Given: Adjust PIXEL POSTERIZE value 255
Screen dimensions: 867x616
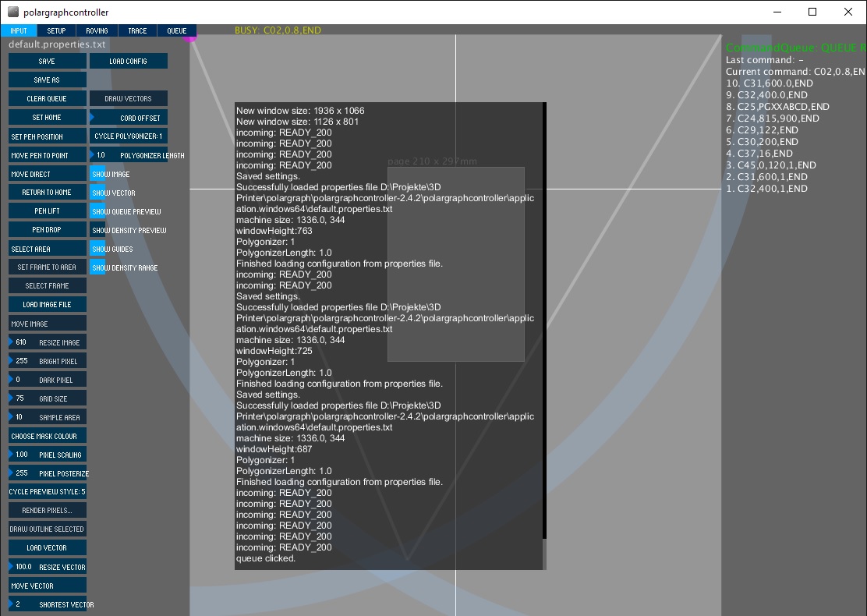Looking at the screenshot, I should tap(47, 473).
